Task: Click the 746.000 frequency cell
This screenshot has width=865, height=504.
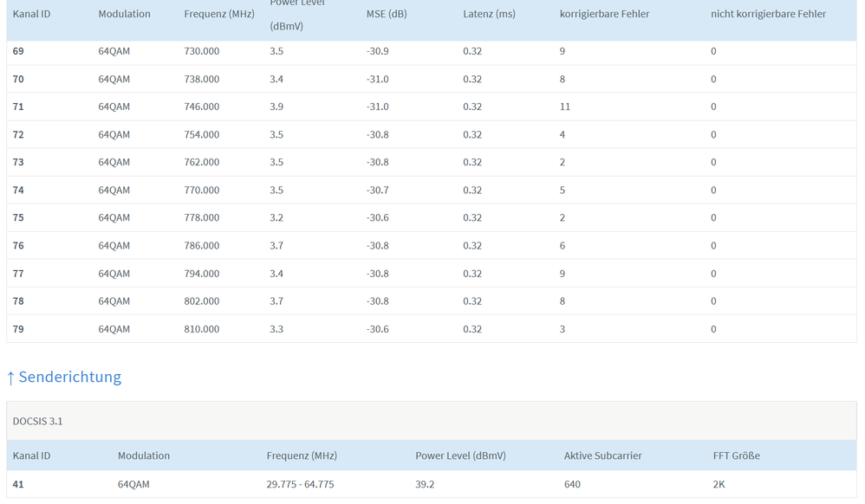Action: point(201,107)
